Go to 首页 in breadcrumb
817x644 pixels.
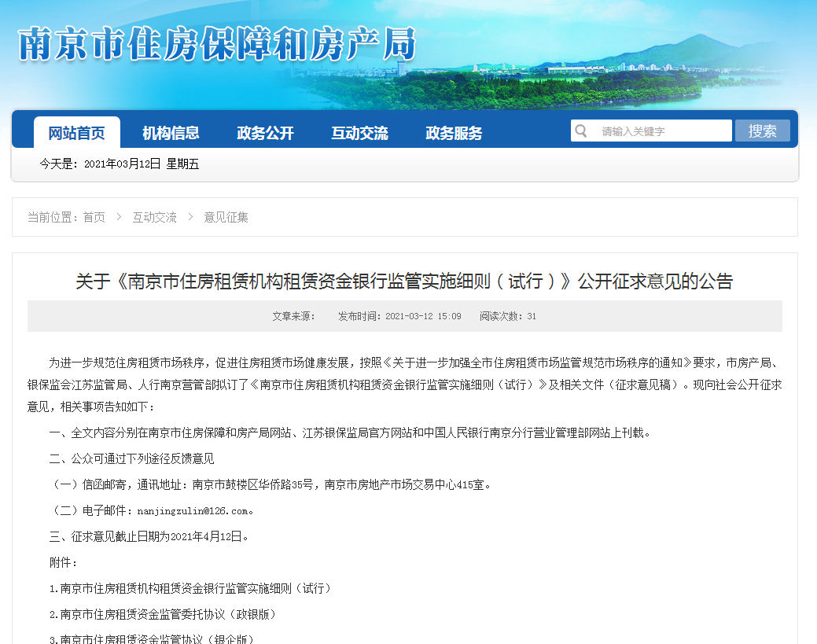coord(94,217)
